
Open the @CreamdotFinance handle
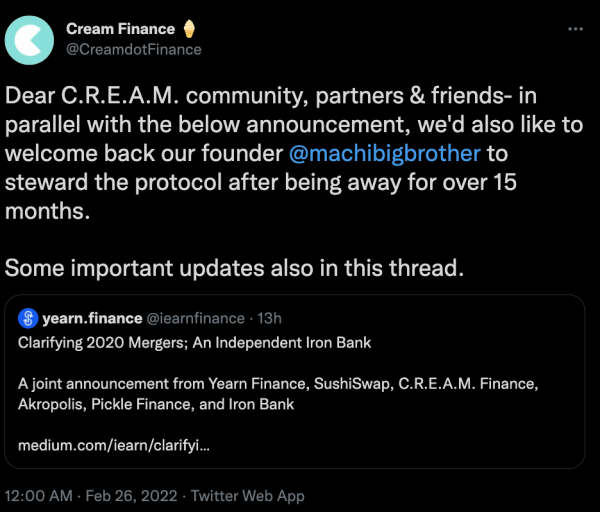134,49
